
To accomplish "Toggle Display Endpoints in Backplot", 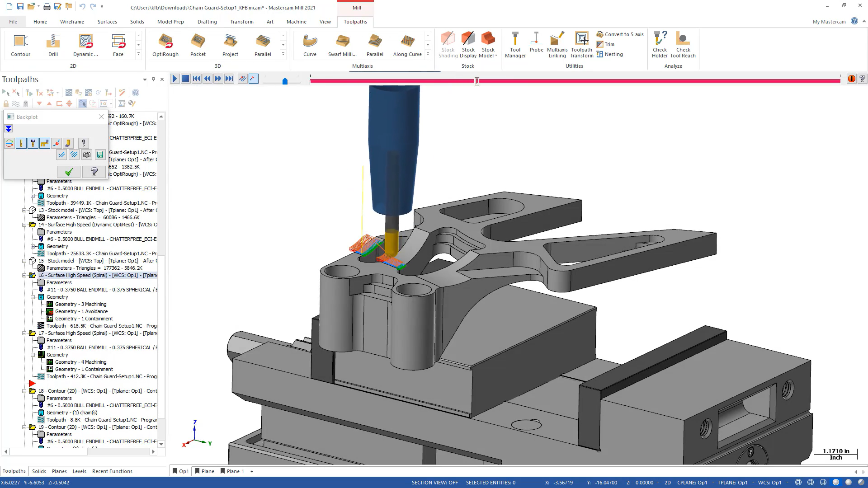I will [x=57, y=143].
